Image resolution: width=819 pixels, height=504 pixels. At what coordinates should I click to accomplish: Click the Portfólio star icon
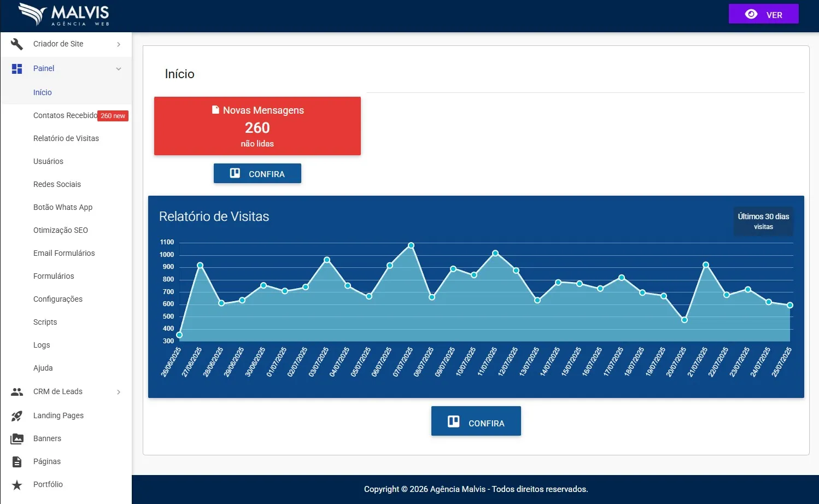click(x=17, y=485)
